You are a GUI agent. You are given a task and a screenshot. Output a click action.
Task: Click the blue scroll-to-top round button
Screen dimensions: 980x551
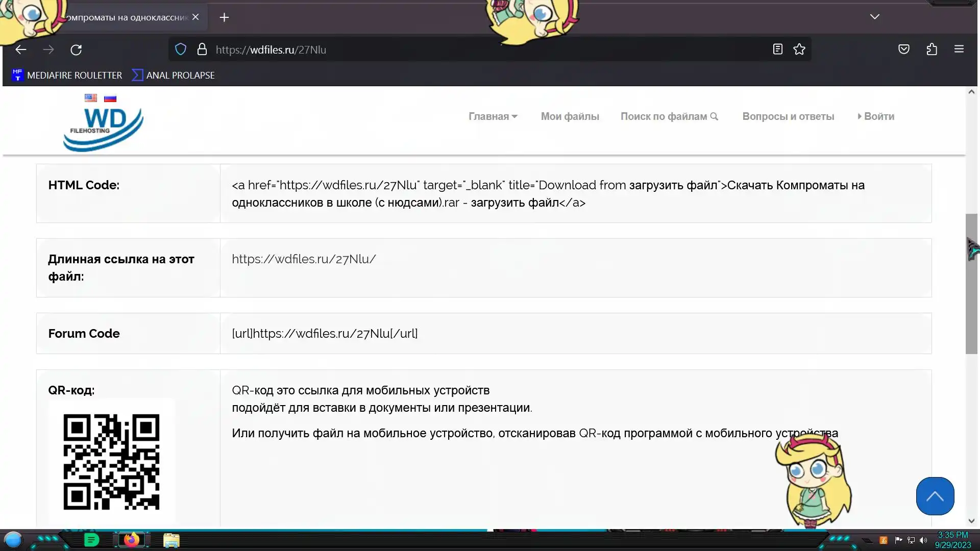pyautogui.click(x=935, y=496)
